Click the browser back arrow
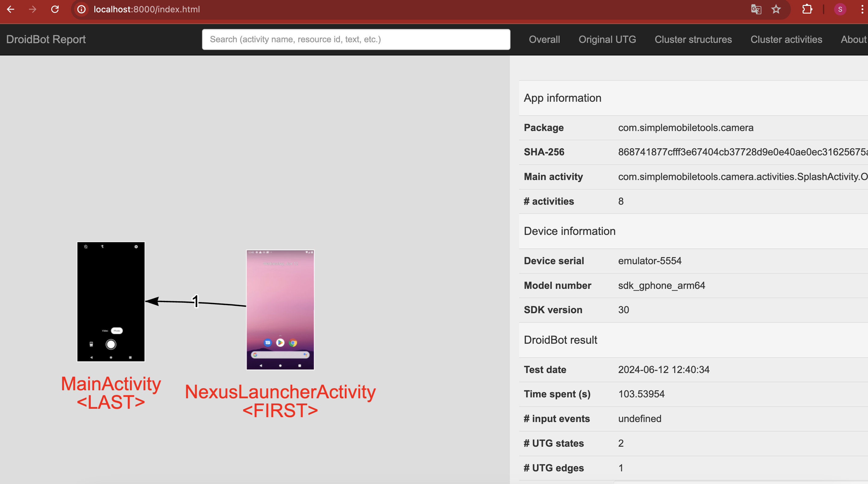This screenshot has height=484, width=868. (x=11, y=9)
